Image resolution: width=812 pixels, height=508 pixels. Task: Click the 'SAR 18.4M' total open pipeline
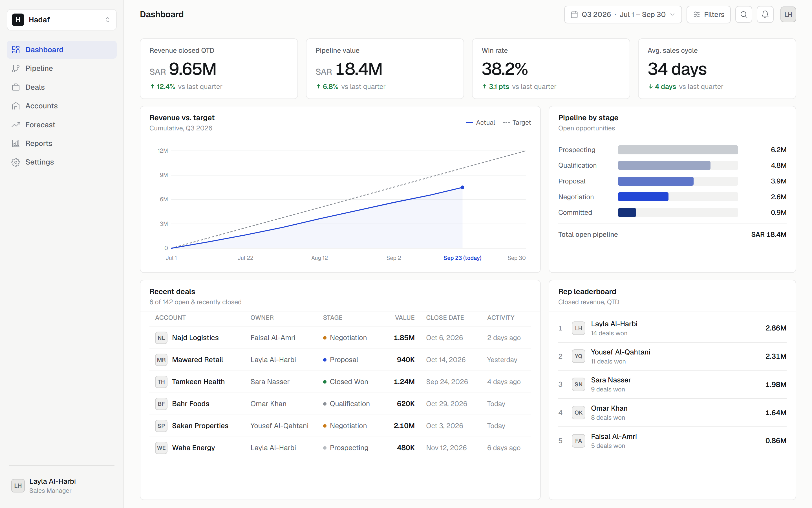768,235
